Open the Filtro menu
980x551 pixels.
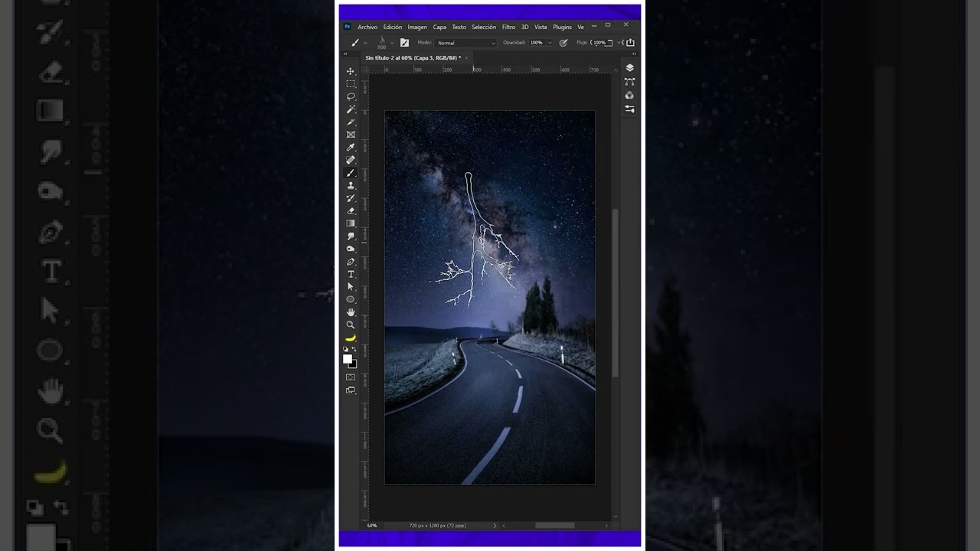point(508,27)
